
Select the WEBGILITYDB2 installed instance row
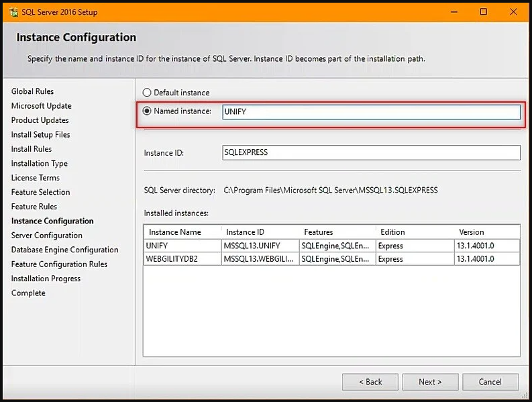pyautogui.click(x=182, y=259)
